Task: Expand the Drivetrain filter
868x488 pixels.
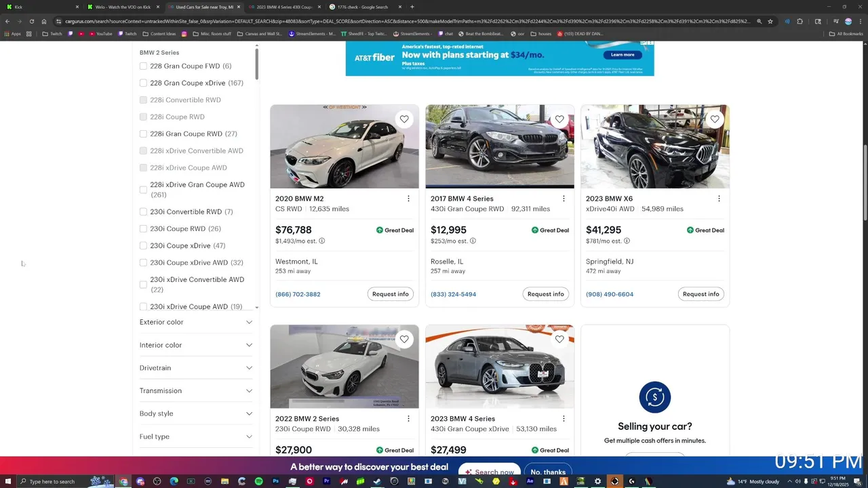Action: (x=196, y=368)
